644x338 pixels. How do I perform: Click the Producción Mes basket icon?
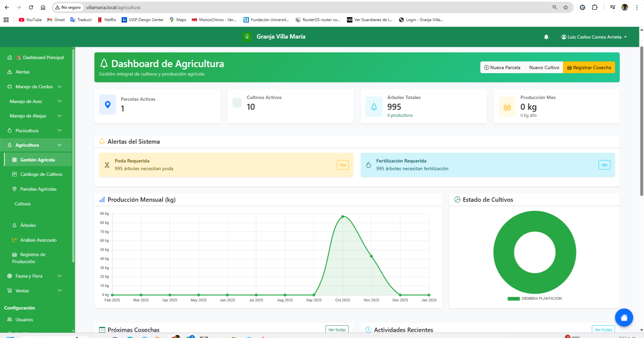coord(507,107)
